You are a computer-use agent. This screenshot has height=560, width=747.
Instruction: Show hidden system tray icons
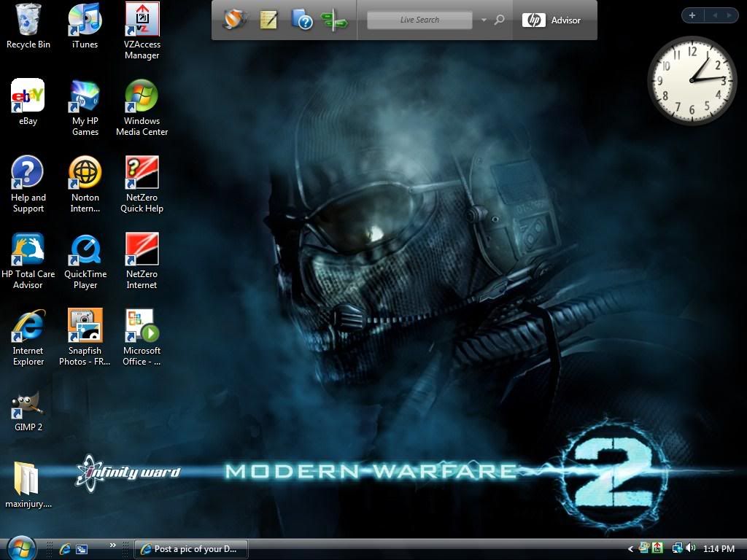pos(630,549)
